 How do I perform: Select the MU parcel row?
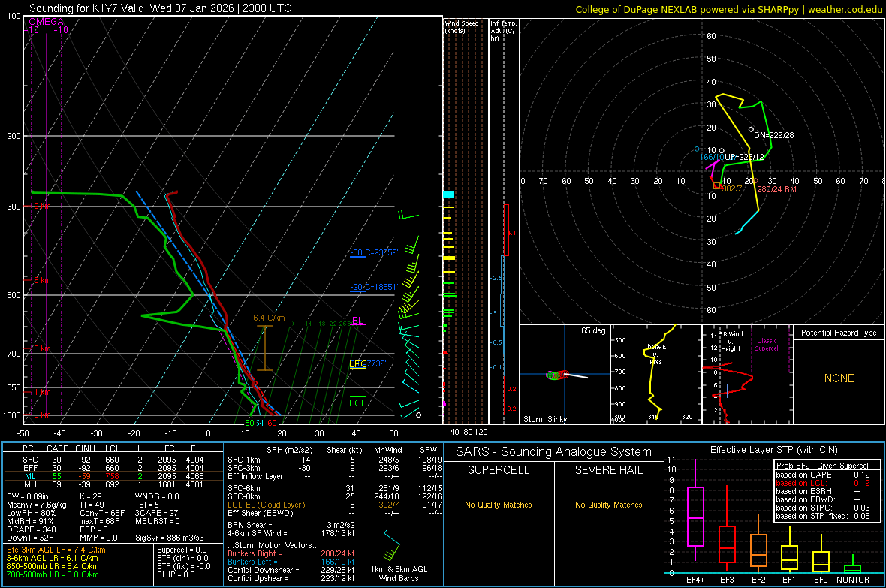[113, 484]
